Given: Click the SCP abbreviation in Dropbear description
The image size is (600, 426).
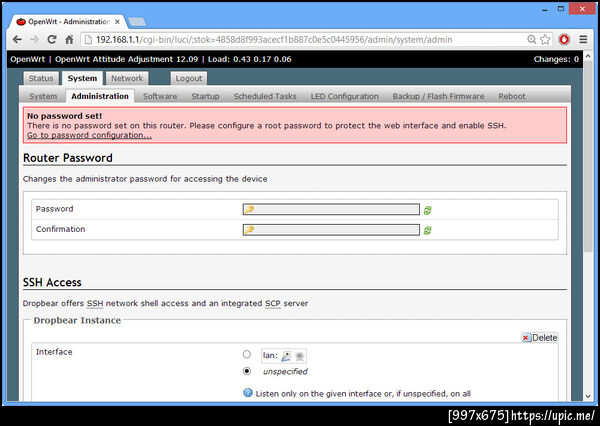Looking at the screenshot, I should [x=273, y=304].
